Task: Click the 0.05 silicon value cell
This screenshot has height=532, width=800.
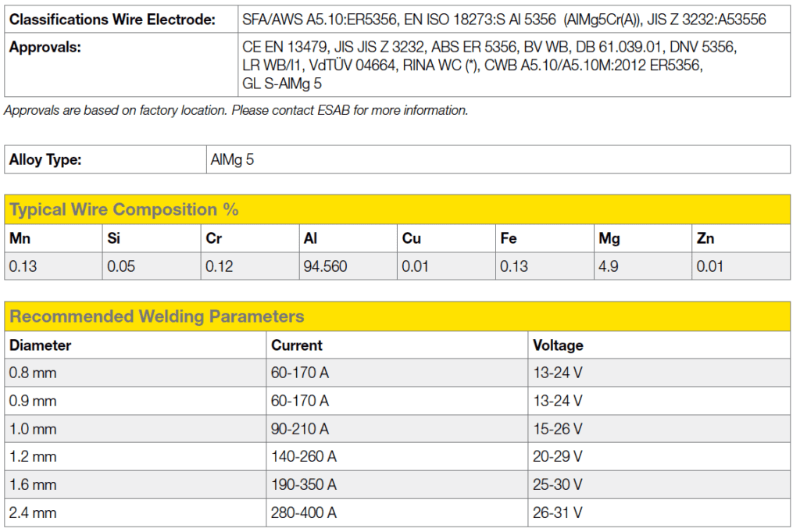Action: click(121, 266)
